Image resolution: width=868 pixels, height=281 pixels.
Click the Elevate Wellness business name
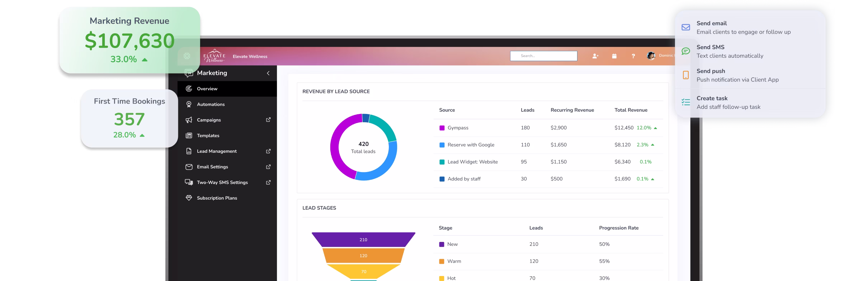pyautogui.click(x=250, y=56)
